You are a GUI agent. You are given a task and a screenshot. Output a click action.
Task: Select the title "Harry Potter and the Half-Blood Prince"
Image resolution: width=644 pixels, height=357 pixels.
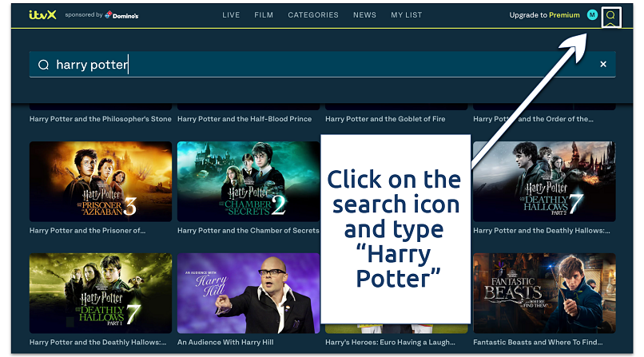(x=244, y=119)
